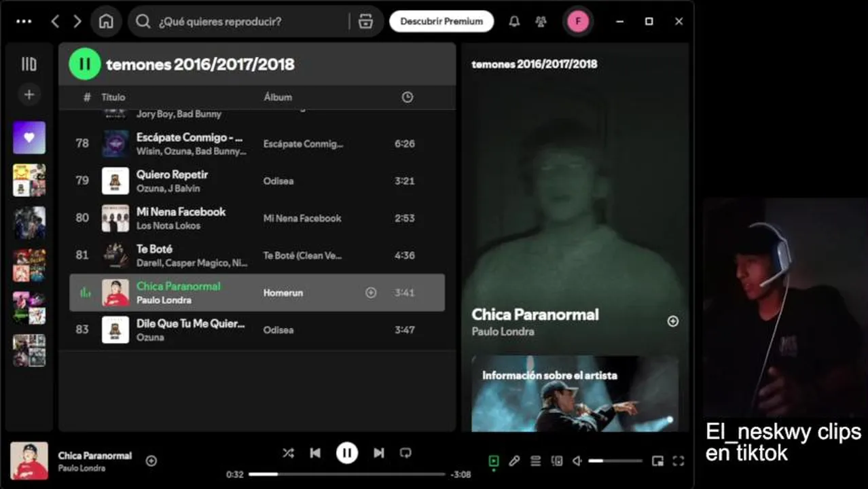Go forward with the right arrow

(x=77, y=21)
